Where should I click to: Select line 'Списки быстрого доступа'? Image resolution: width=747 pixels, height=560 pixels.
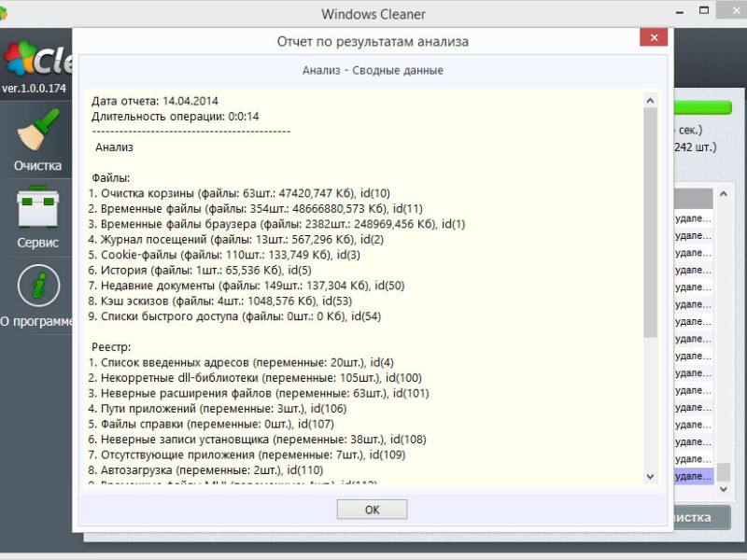(x=234, y=316)
